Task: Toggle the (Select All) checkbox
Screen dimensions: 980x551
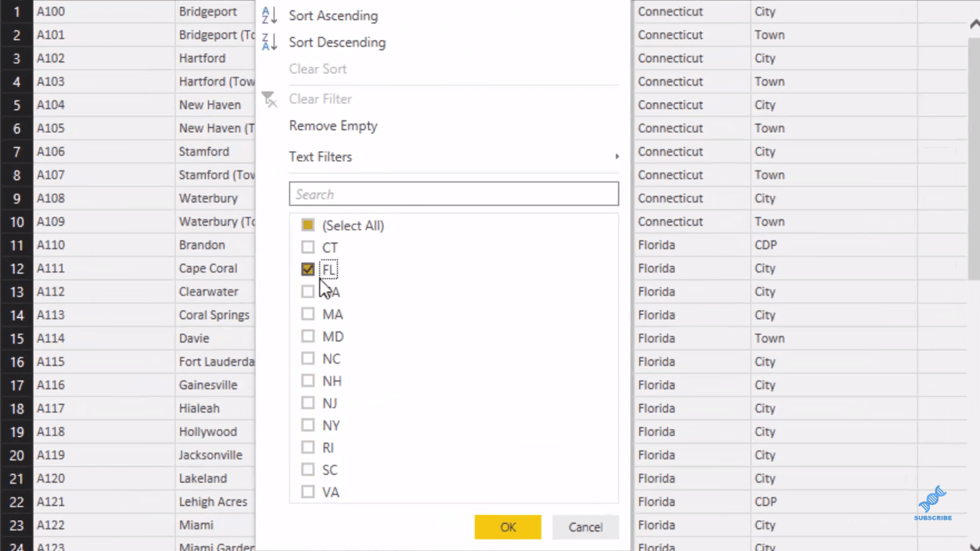Action: pos(308,225)
